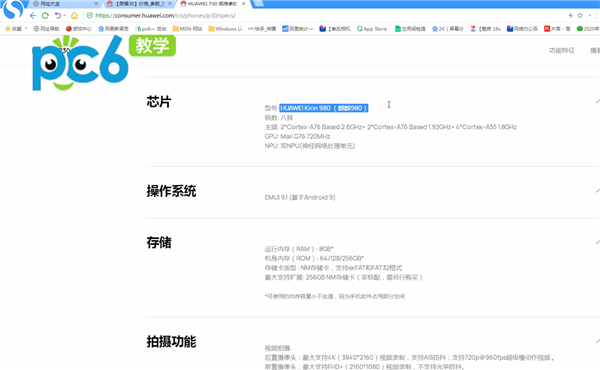The image size is (600, 370).
Task: Close the 【荣耀30】 tab
Action: (x=170, y=4)
